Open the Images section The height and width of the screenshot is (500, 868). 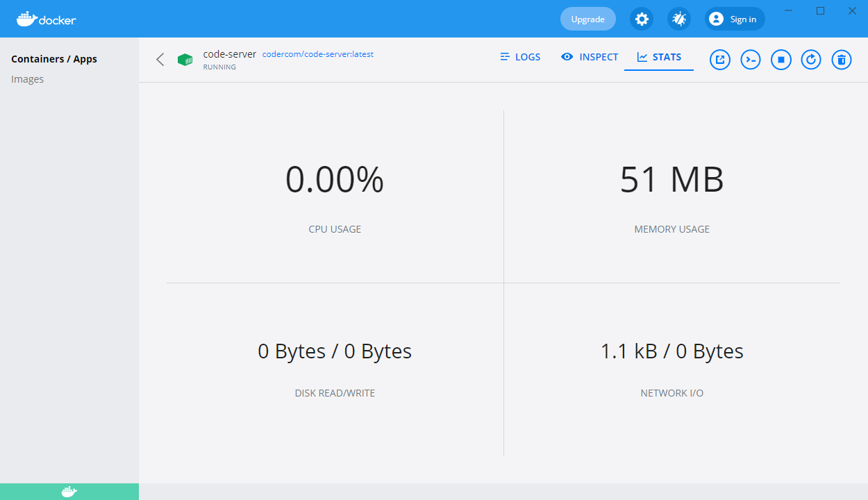point(28,79)
